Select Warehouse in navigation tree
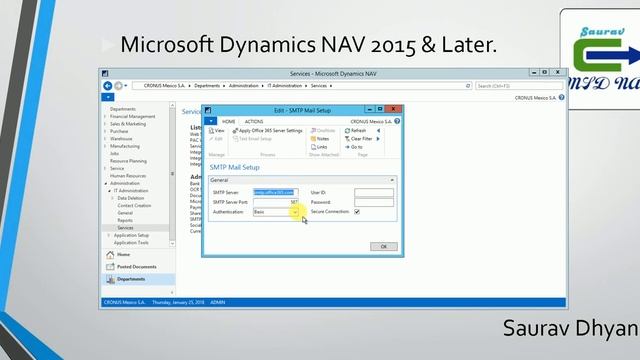The height and width of the screenshot is (360, 640). pyautogui.click(x=121, y=139)
